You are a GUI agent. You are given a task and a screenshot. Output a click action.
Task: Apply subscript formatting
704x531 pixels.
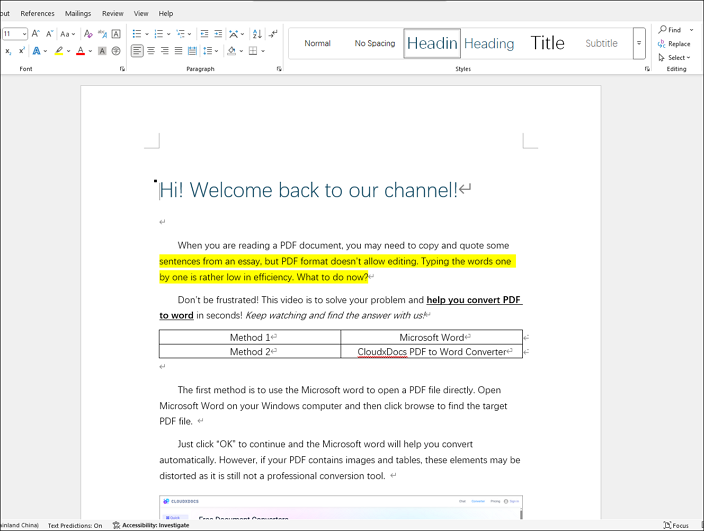click(x=8, y=51)
